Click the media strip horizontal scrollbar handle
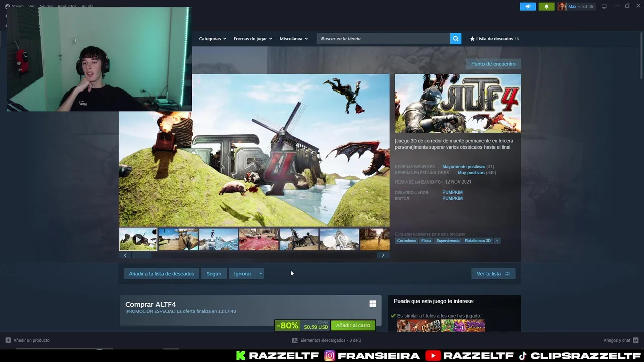Image resolution: width=644 pixels, height=362 pixels. tap(141, 255)
